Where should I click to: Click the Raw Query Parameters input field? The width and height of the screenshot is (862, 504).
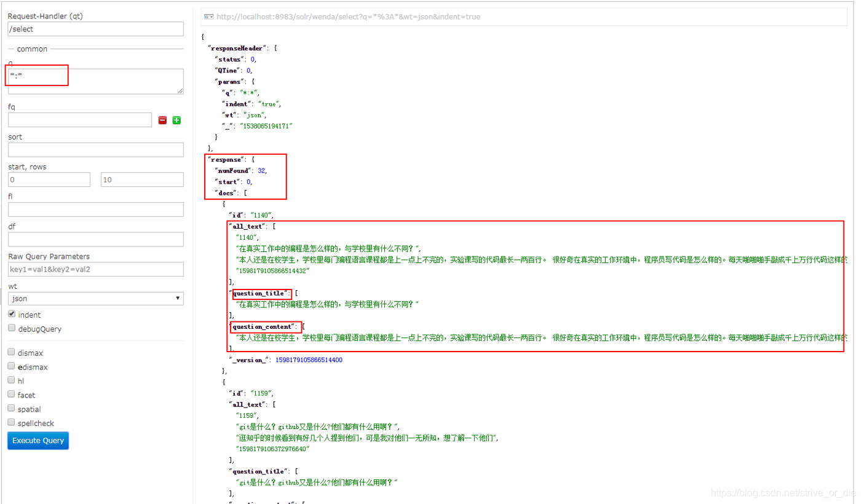96,269
